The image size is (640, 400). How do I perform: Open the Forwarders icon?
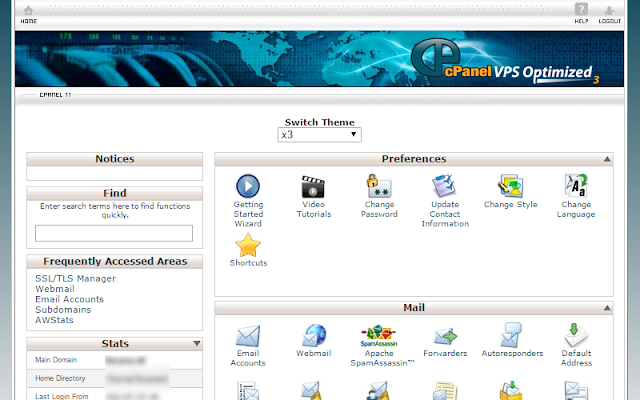(445, 336)
